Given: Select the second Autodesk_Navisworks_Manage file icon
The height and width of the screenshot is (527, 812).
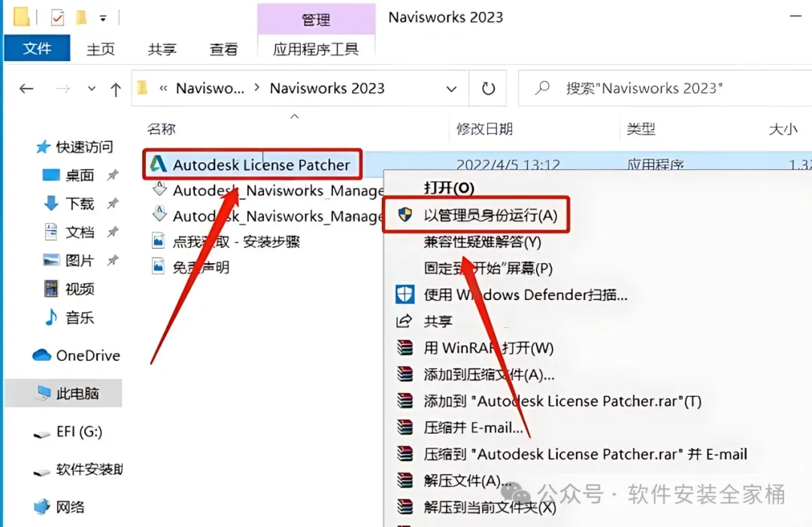Looking at the screenshot, I should [159, 214].
